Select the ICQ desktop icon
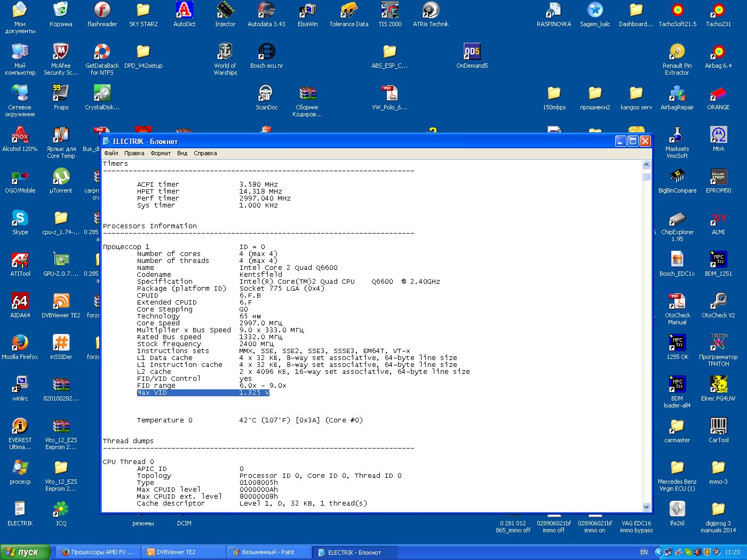This screenshot has height=560, width=747. coord(61,514)
